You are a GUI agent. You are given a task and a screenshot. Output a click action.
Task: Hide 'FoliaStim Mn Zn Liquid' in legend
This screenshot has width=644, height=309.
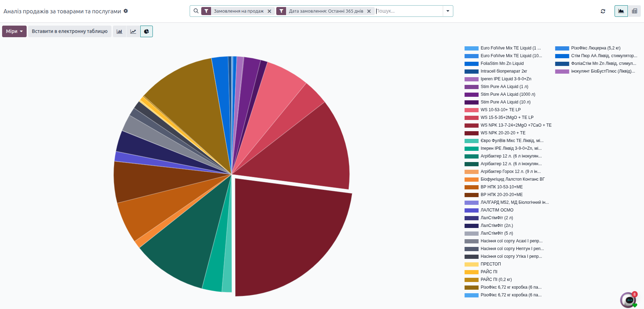502,63
